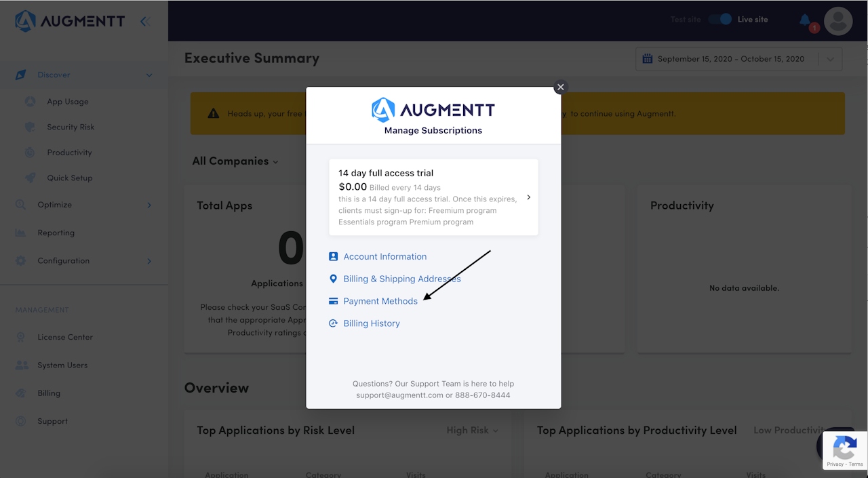
Task: Open License Center in Management
Action: pyautogui.click(x=65, y=337)
